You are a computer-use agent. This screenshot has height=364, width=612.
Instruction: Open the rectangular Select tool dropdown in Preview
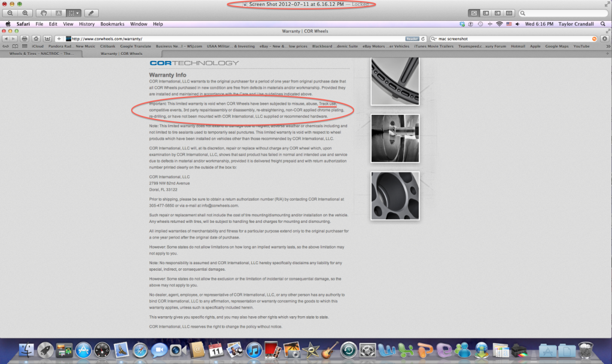point(74,13)
